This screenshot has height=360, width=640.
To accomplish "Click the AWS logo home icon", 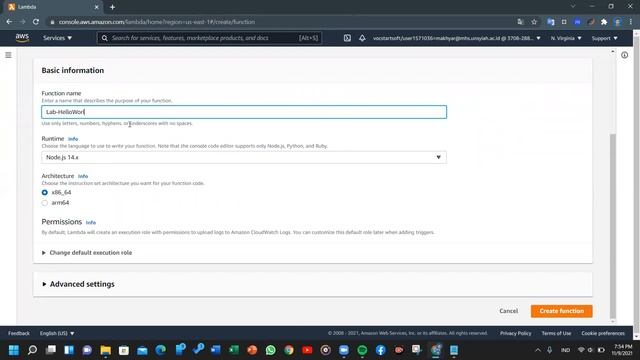I will tap(22, 38).
